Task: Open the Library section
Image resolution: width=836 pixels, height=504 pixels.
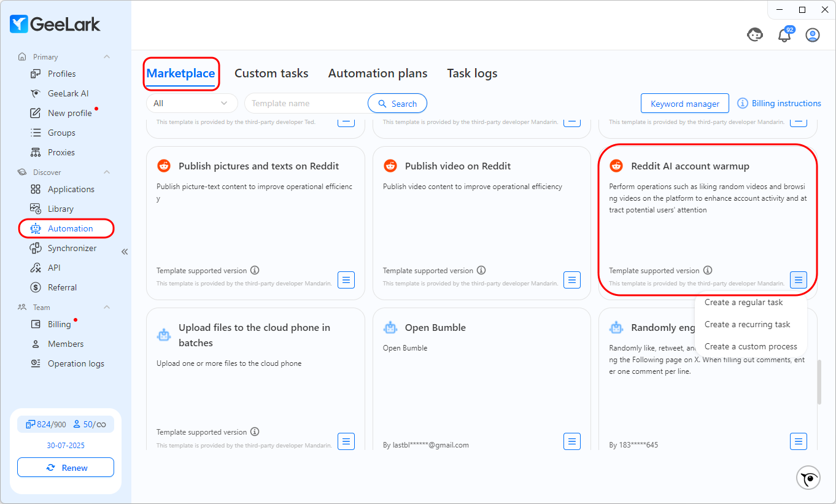Action: coord(61,209)
